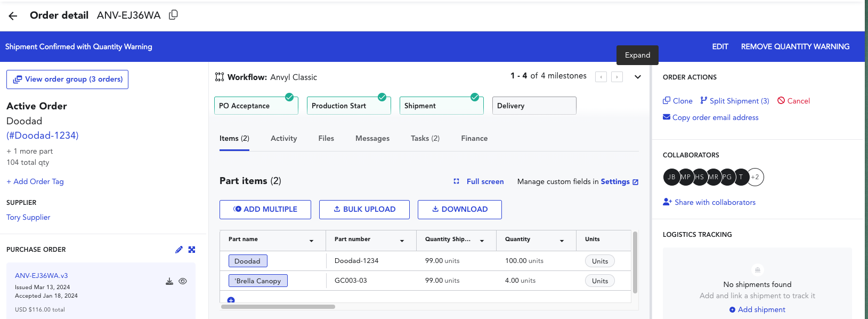Open the Shipment milestone
Screen dimensions: 868x319
click(442, 106)
